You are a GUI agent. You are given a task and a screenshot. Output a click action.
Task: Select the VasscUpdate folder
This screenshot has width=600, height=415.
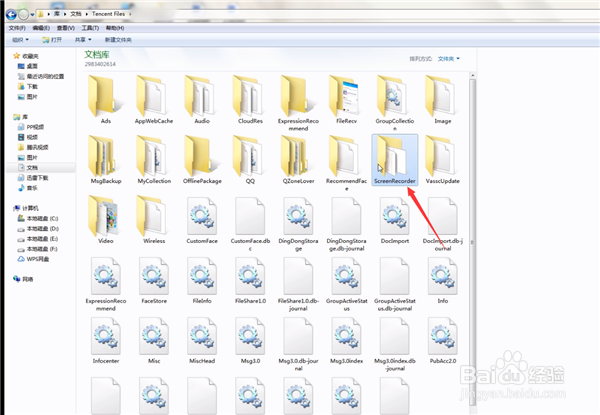[443, 160]
